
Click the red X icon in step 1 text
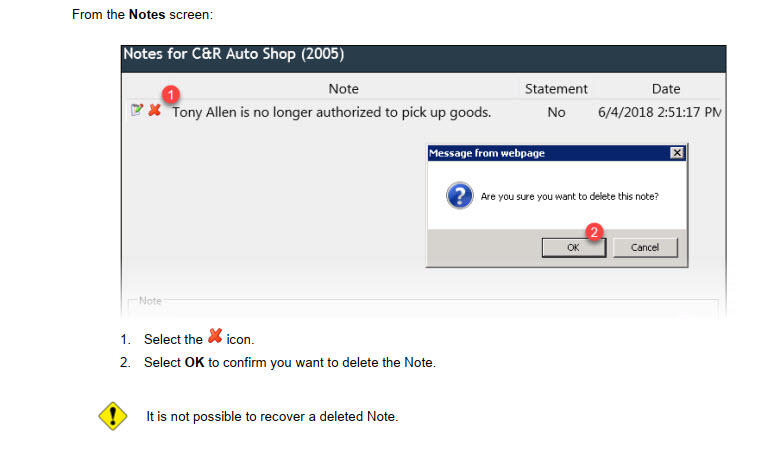point(214,338)
